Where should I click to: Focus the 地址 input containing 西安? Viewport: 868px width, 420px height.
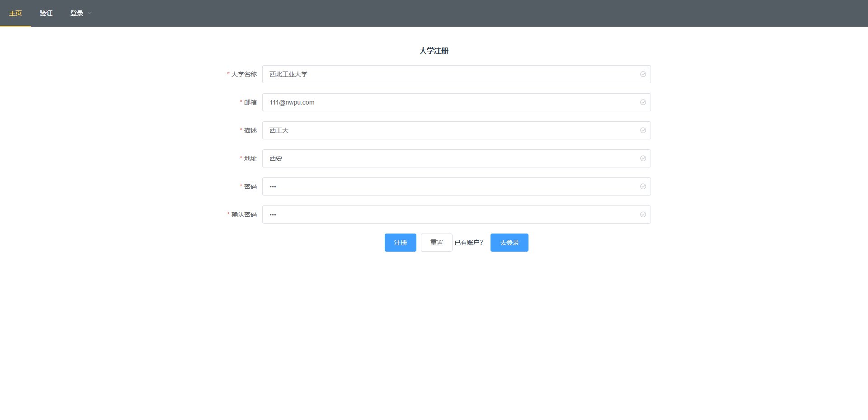(x=457, y=158)
